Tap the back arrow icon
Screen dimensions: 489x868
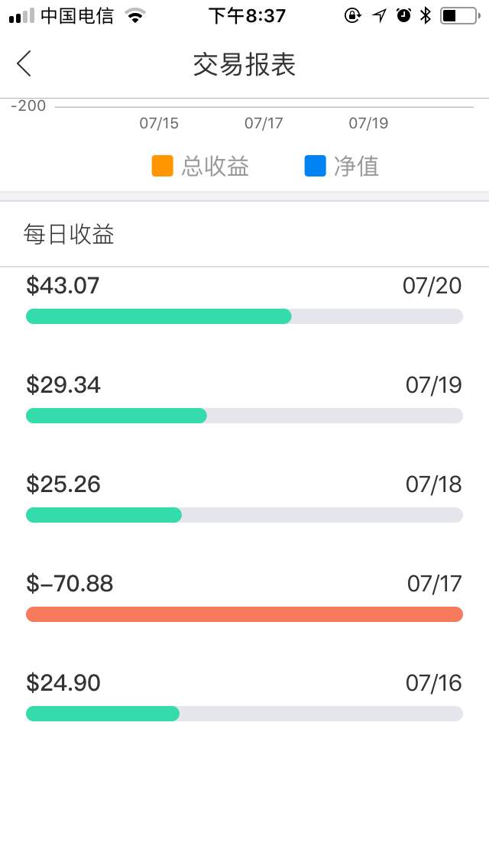24,64
